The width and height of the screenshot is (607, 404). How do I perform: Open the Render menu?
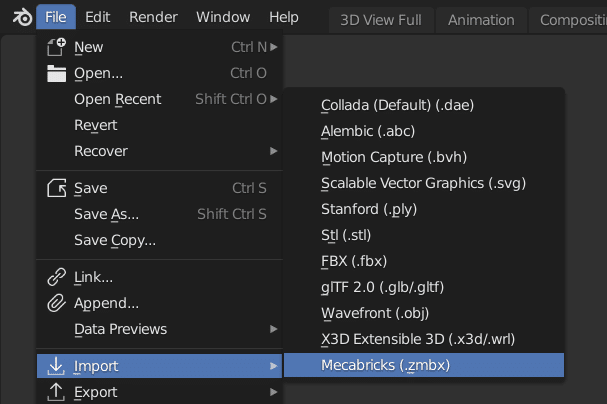tap(153, 17)
